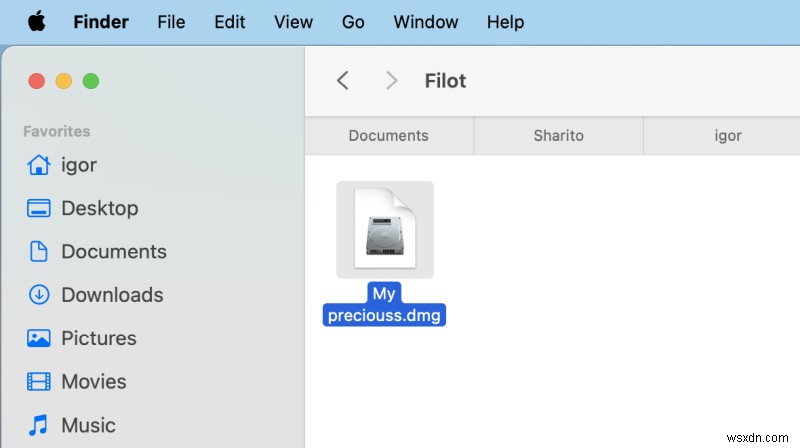
Task: Click the Pictures sidebar icon
Action: 39,338
